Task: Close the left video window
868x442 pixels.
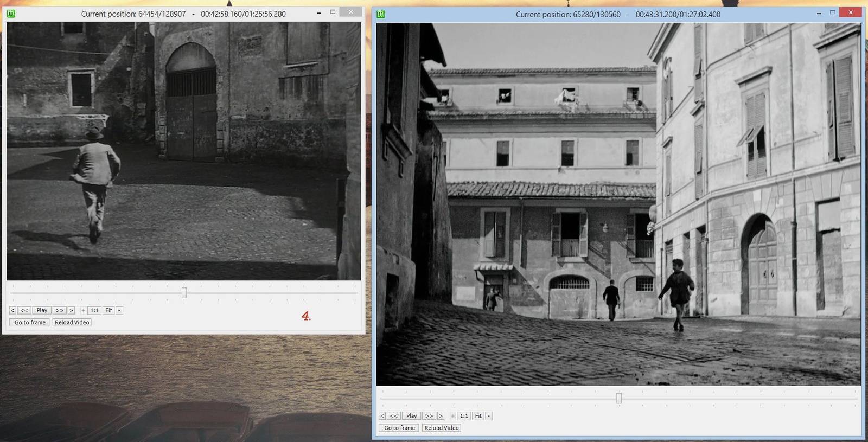Action: 351,12
